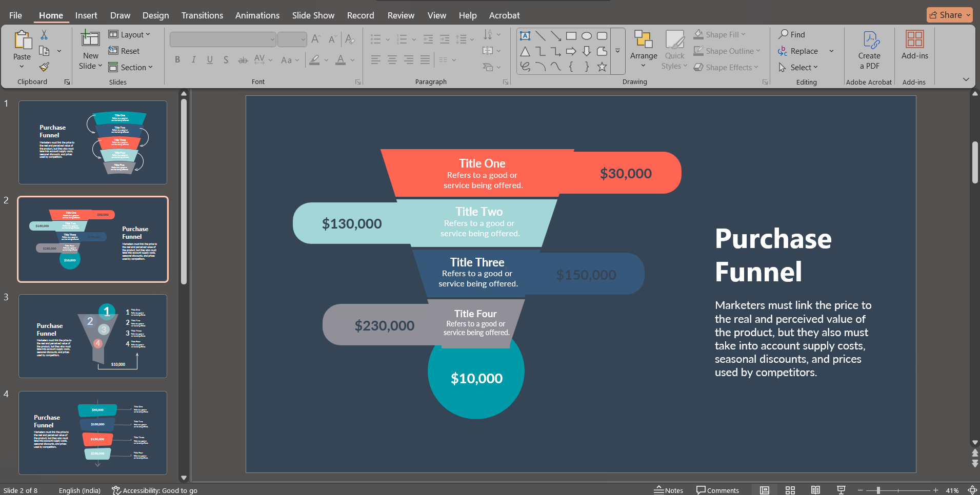The height and width of the screenshot is (495, 980).
Task: Click the Arrange icon in Drawing group
Action: (643, 45)
